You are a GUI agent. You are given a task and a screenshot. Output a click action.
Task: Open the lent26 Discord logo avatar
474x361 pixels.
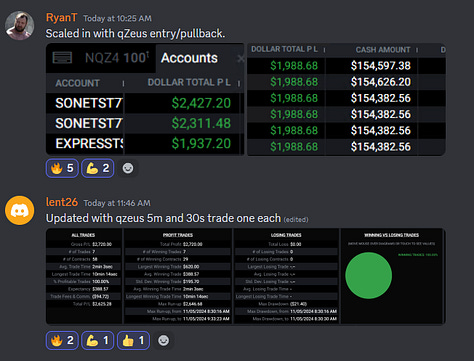coord(19,210)
